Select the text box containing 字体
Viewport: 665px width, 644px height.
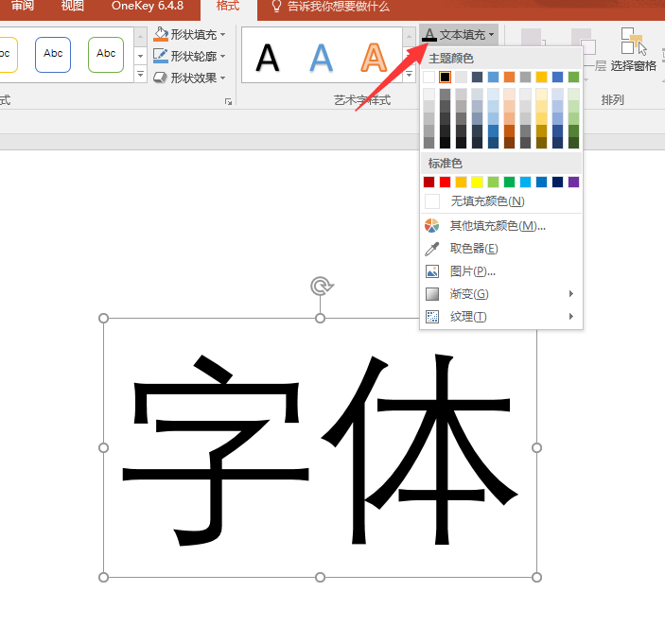320,447
